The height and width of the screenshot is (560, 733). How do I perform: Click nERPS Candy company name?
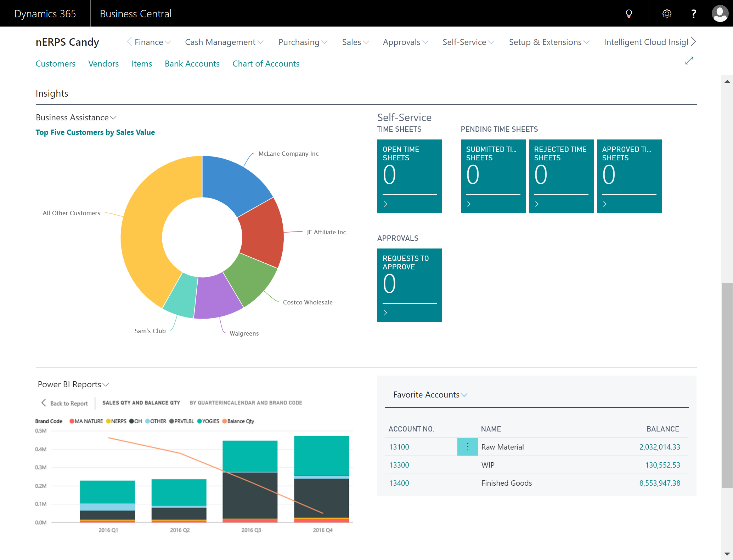click(67, 42)
